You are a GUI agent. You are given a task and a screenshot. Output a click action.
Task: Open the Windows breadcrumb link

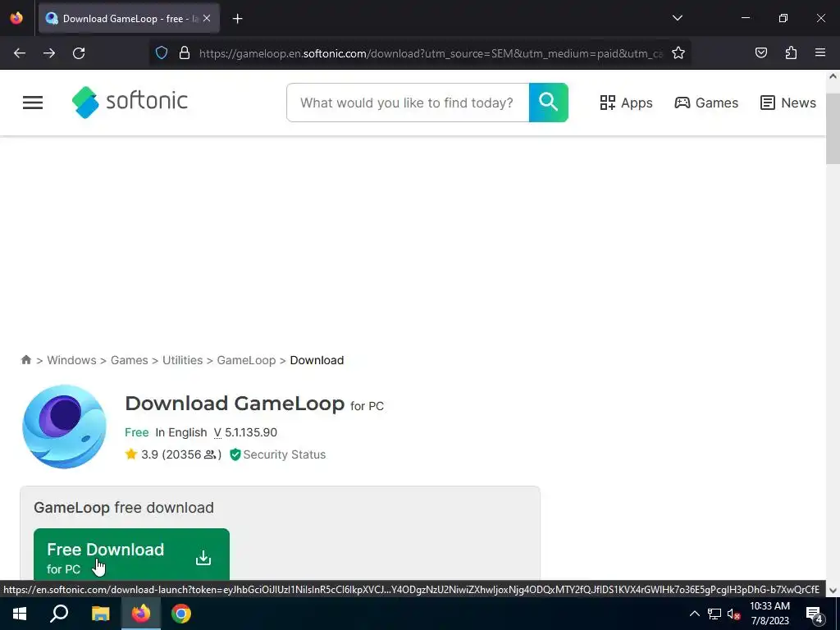click(x=71, y=360)
